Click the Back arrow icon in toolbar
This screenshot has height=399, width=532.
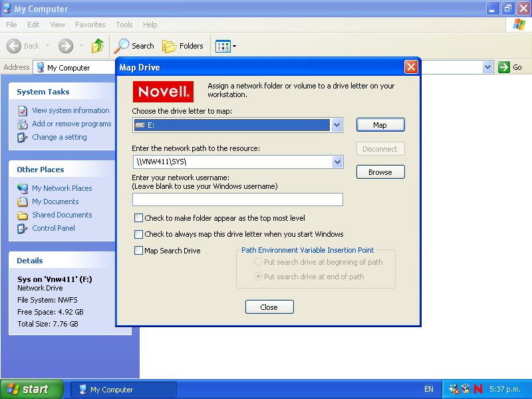point(14,46)
